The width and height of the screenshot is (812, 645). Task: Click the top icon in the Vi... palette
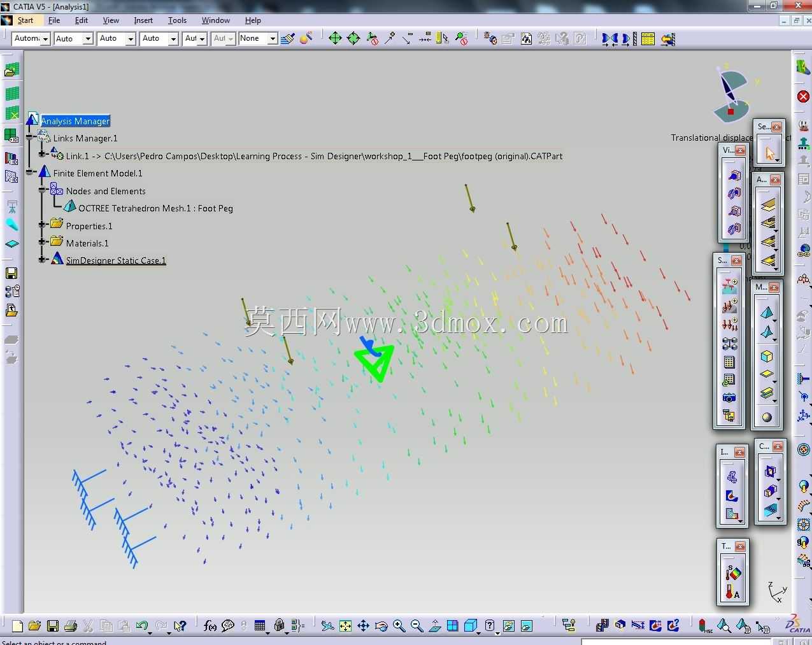(734, 175)
